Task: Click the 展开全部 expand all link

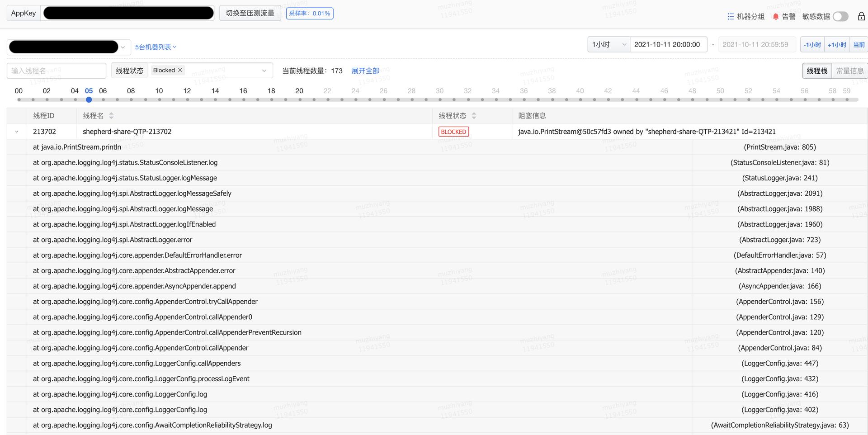Action: [x=365, y=71]
